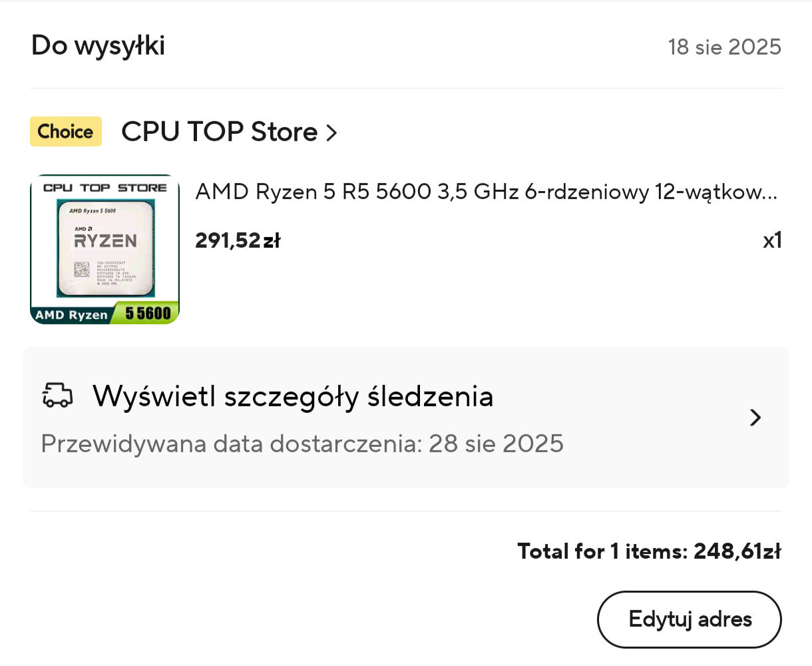812x666 pixels.
Task: Click the chevron beside CPU TOP Store
Action: click(x=331, y=133)
